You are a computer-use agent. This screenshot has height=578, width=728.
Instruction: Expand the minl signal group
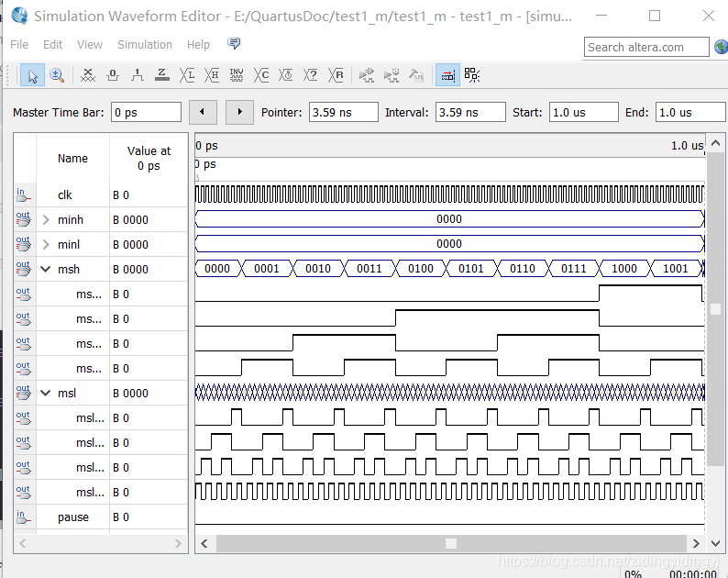tap(46, 244)
